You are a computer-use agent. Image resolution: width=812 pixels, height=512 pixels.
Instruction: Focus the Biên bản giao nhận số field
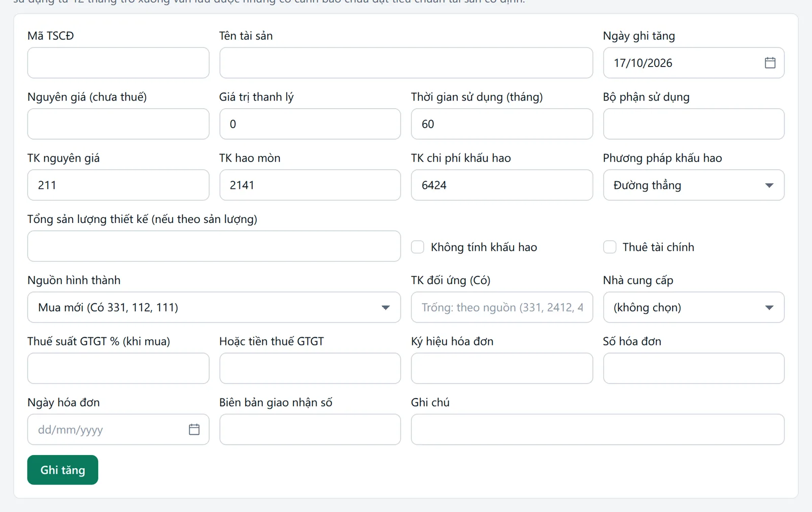click(310, 430)
